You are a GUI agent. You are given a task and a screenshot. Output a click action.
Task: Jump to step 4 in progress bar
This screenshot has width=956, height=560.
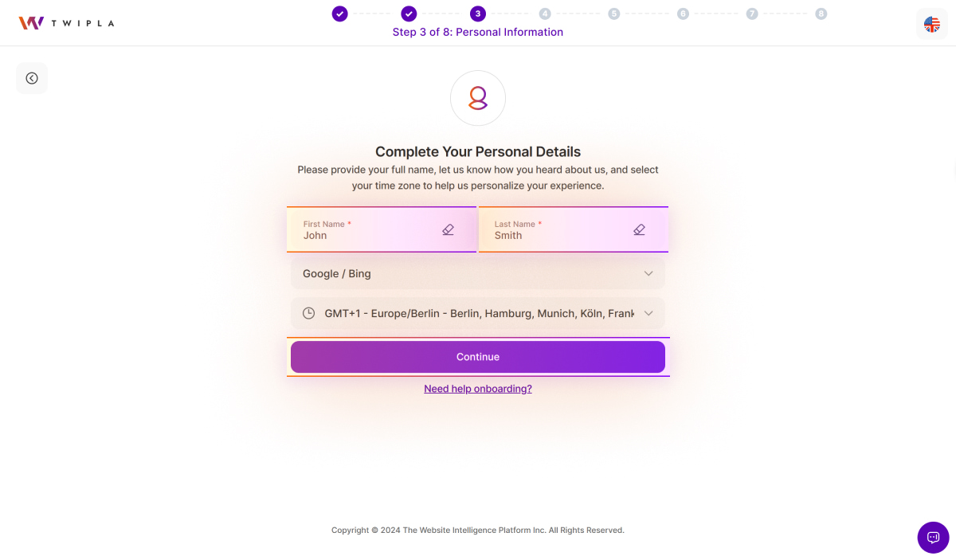(x=545, y=14)
